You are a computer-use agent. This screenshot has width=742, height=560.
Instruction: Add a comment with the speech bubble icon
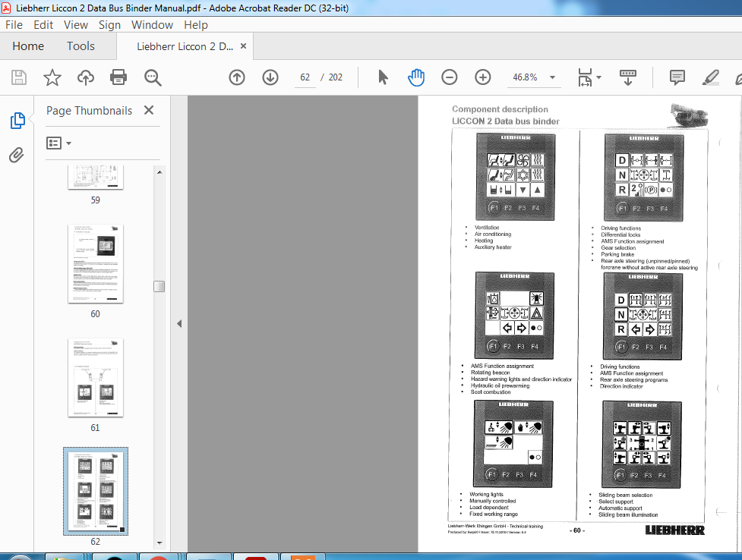(677, 77)
